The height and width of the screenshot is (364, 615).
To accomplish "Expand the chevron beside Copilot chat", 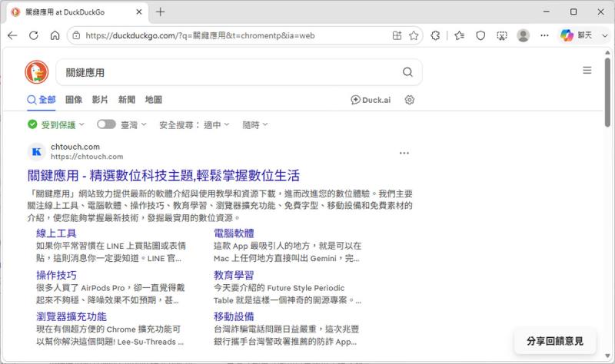I will pos(604,35).
